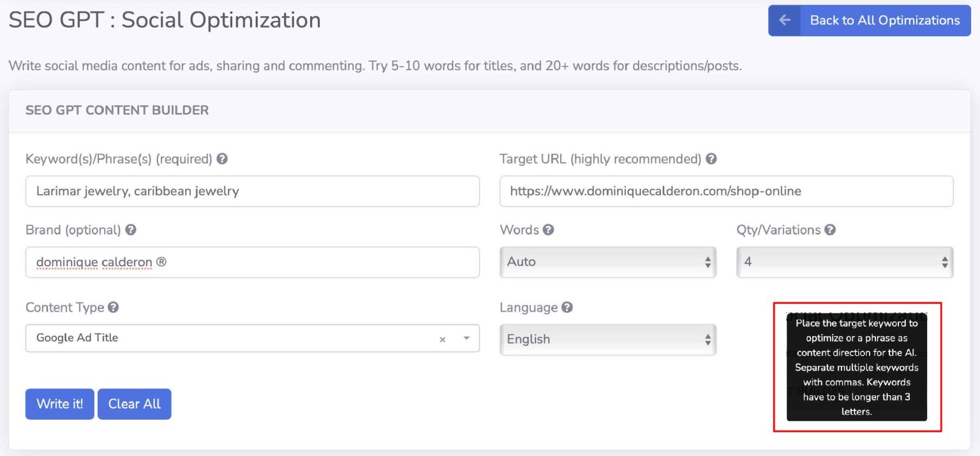Image resolution: width=980 pixels, height=456 pixels.
Task: Clear Content Type using the x icon
Action: coord(442,338)
